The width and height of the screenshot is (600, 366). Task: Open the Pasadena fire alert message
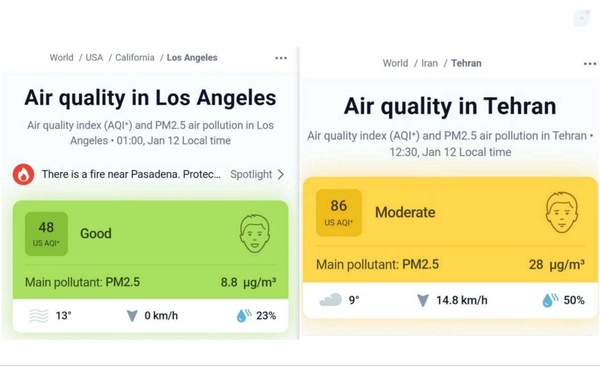131,175
